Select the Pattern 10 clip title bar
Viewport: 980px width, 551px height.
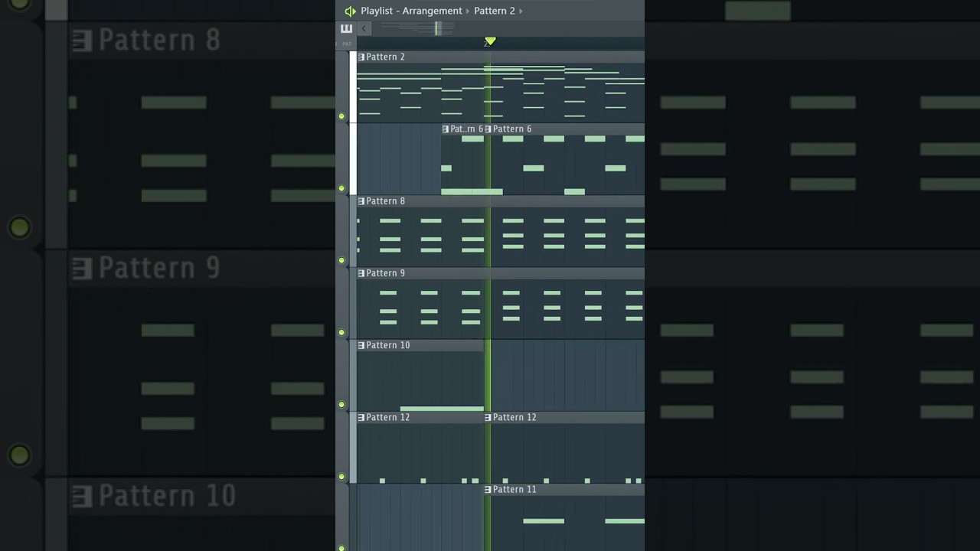[420, 345]
